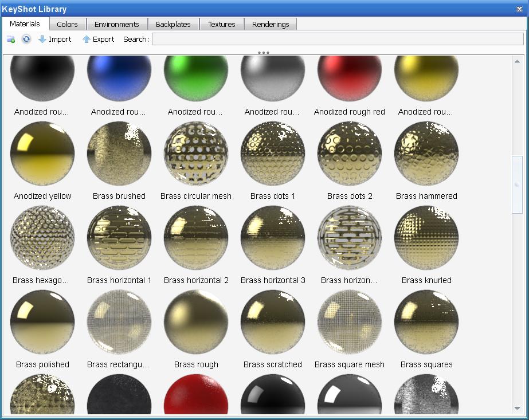Click the refresh library icon

pyautogui.click(x=26, y=40)
